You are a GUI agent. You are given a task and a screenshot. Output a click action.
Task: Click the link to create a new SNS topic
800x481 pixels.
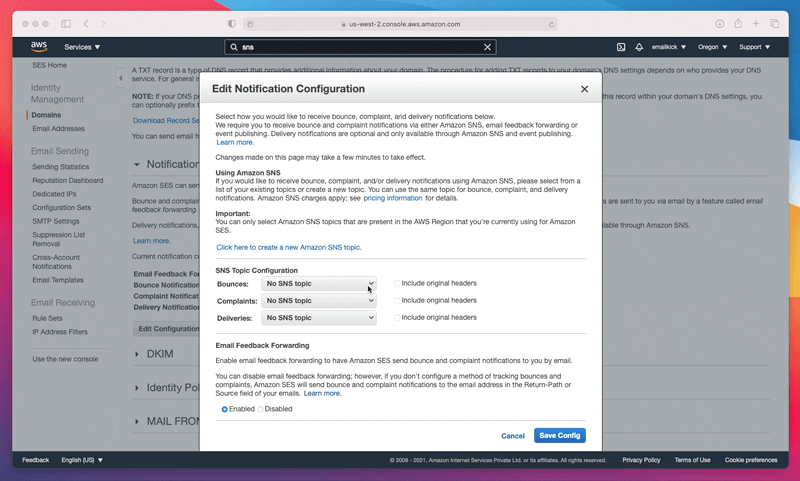[289, 247]
